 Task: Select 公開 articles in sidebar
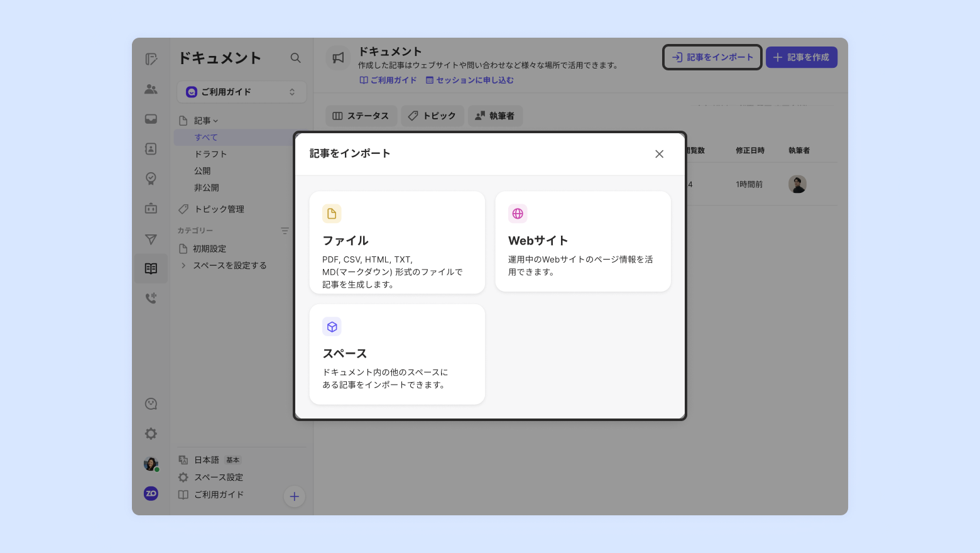pyautogui.click(x=202, y=171)
